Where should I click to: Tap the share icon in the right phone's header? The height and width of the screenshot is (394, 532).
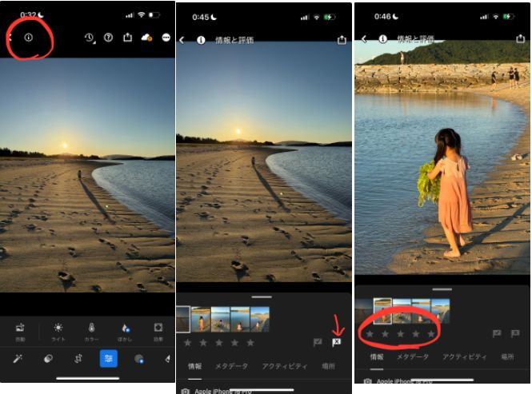pyautogui.click(x=521, y=38)
